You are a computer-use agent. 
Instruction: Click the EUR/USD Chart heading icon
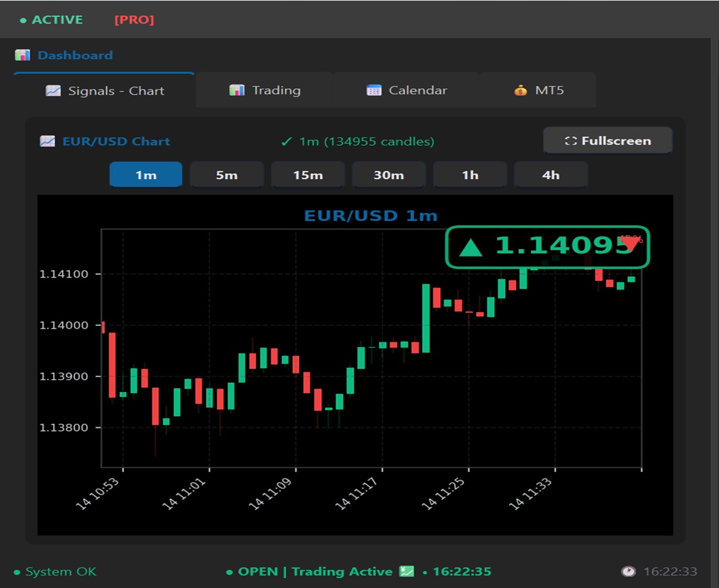(47, 141)
